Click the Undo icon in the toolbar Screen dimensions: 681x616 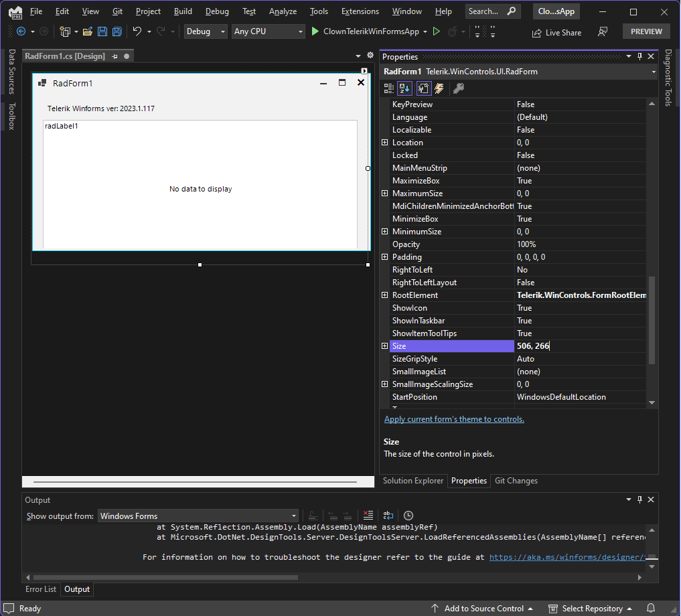[x=137, y=31]
